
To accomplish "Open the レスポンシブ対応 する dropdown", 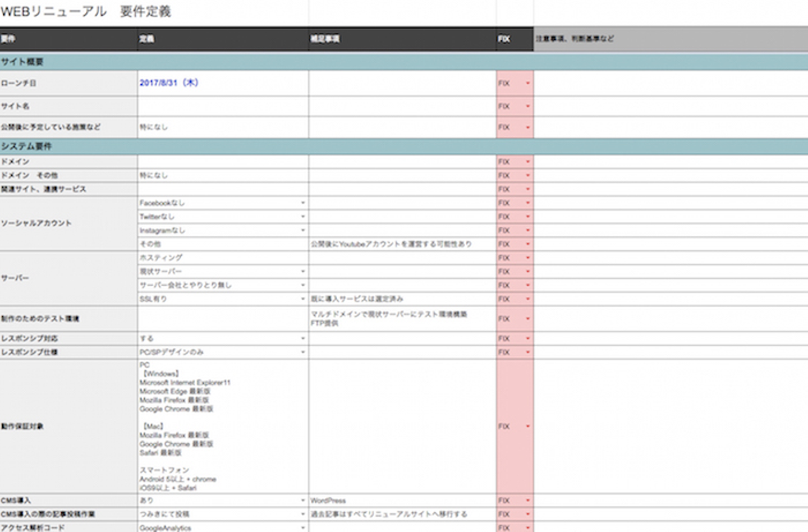I will (303, 339).
